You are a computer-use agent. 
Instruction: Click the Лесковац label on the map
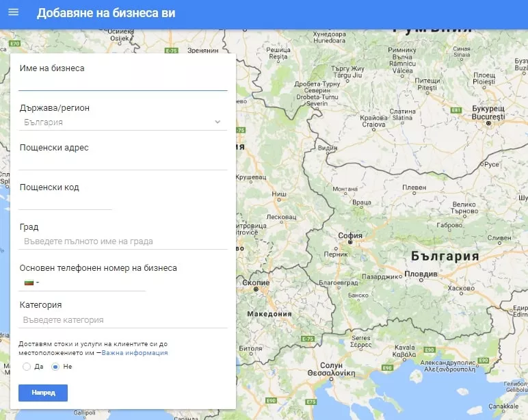click(x=282, y=217)
